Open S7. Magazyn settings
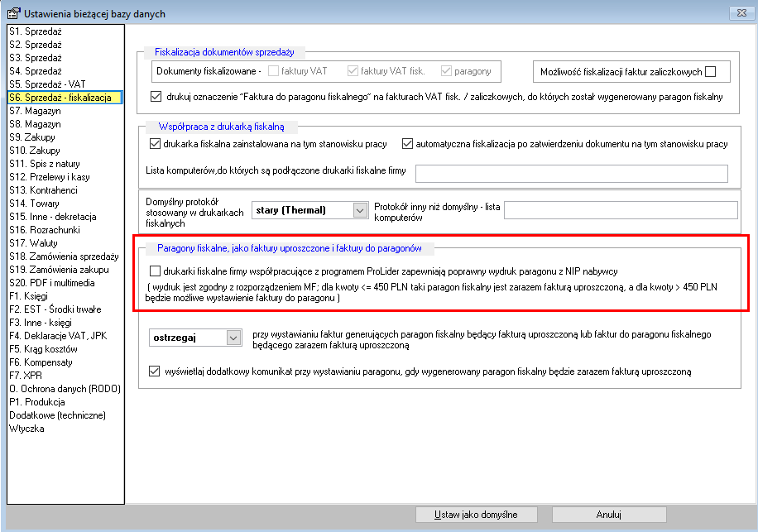 (65, 111)
